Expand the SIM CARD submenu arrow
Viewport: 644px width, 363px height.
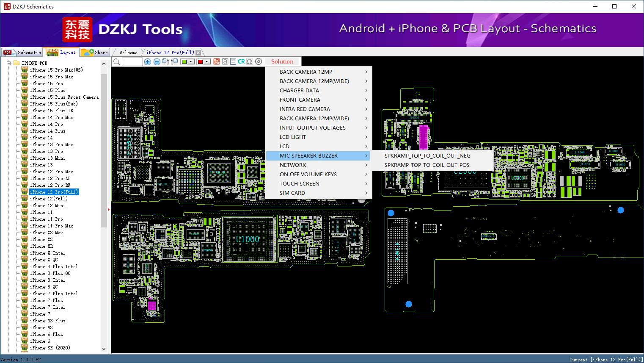[x=366, y=193]
